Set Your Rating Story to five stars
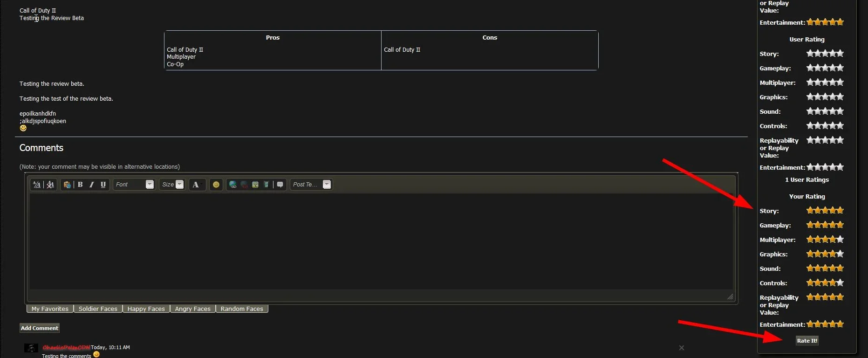This screenshot has height=358, width=868. coord(840,211)
